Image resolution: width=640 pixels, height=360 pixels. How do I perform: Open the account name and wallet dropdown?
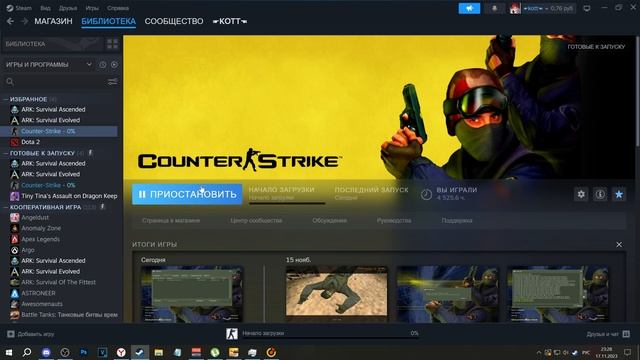548,8
